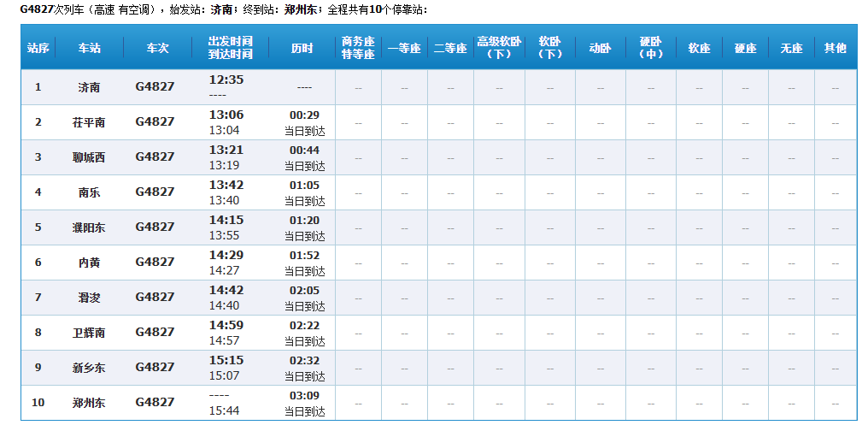Click duration 03:09 in 郑州东 row
868x431 pixels.
pyautogui.click(x=304, y=396)
